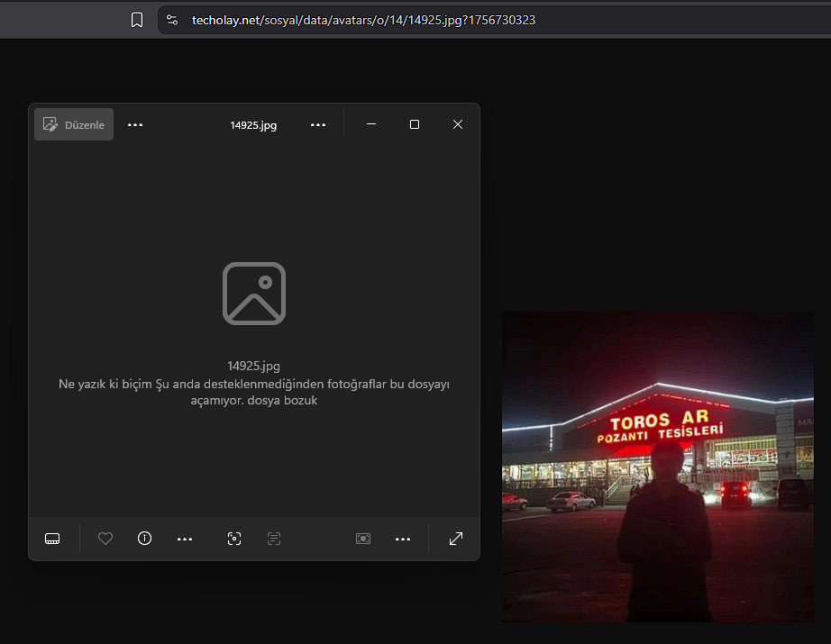Toggle the filmstrip view icon
The height and width of the screenshot is (644, 831).
(x=52, y=539)
